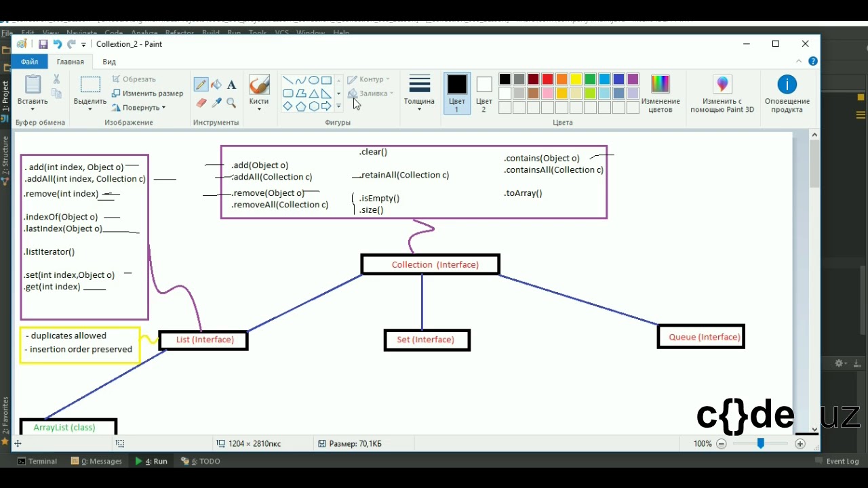Open the Файл menu
The height and width of the screenshot is (488, 868).
click(30, 62)
